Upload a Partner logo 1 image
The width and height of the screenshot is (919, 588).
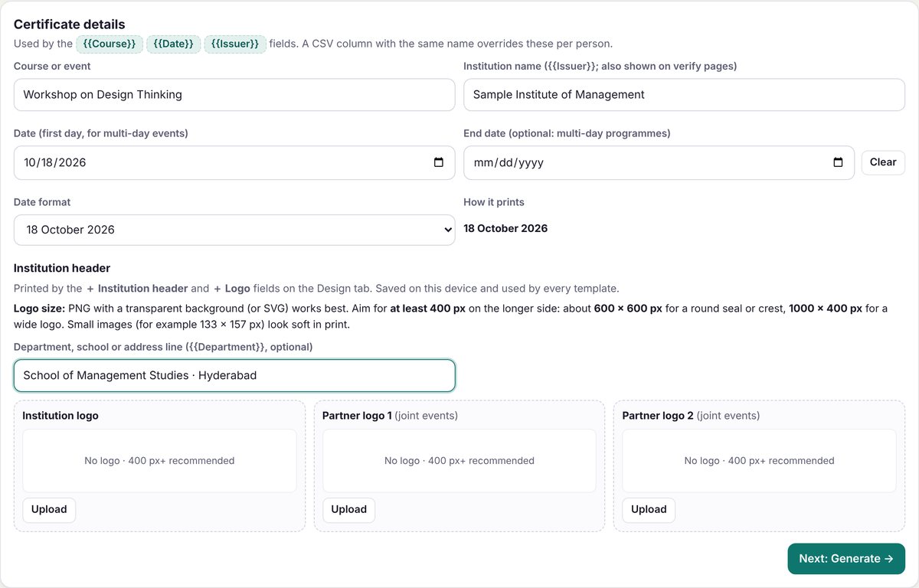(x=348, y=510)
